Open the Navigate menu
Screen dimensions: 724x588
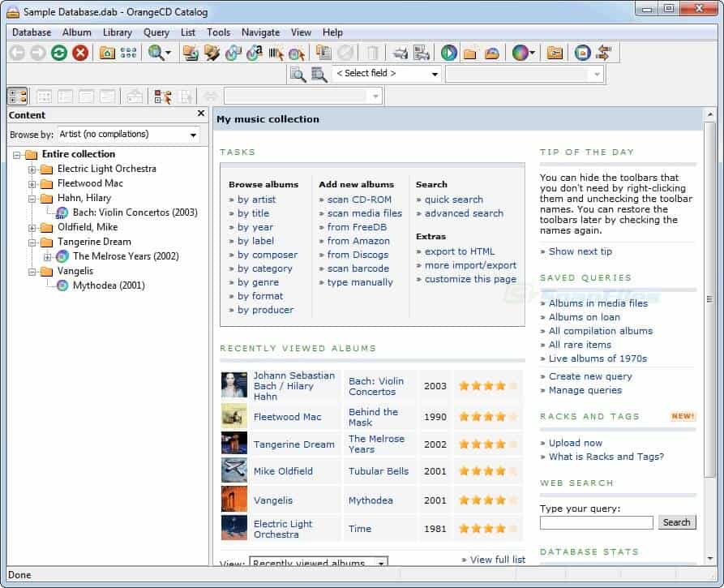(260, 32)
